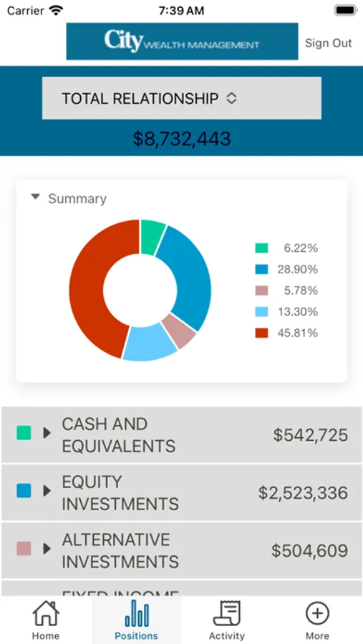363x644 pixels.
Task: Click the 45.81% legend label
Action: [298, 333]
